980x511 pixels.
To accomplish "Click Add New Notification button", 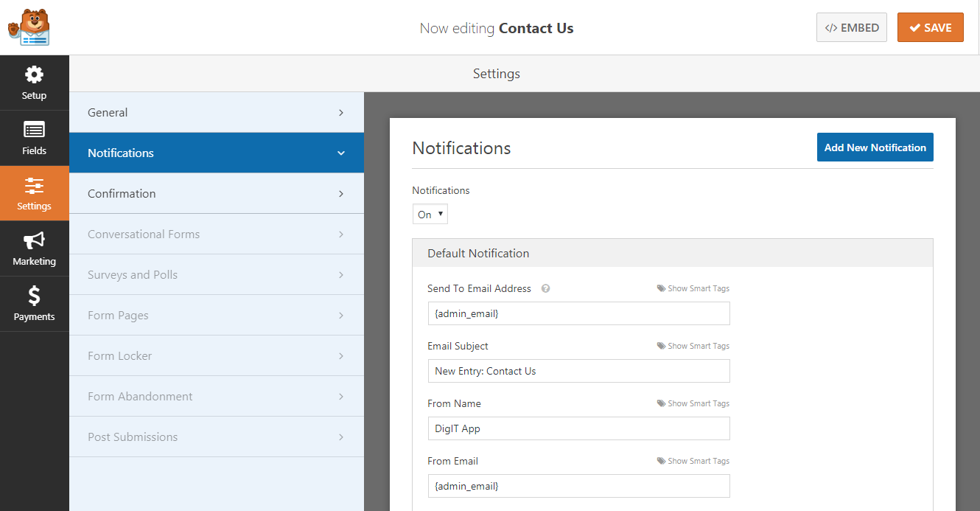I will (875, 147).
